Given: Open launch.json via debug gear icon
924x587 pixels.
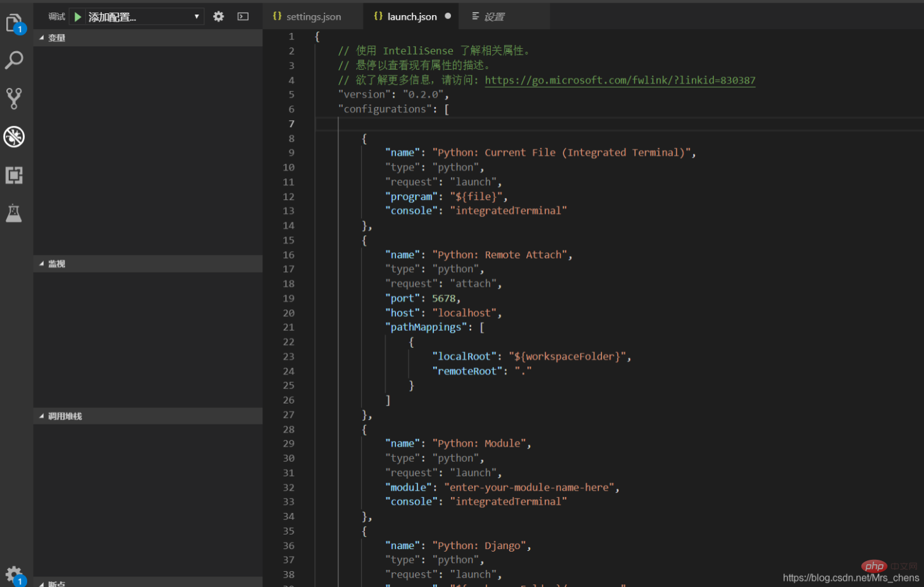Looking at the screenshot, I should [x=218, y=16].
